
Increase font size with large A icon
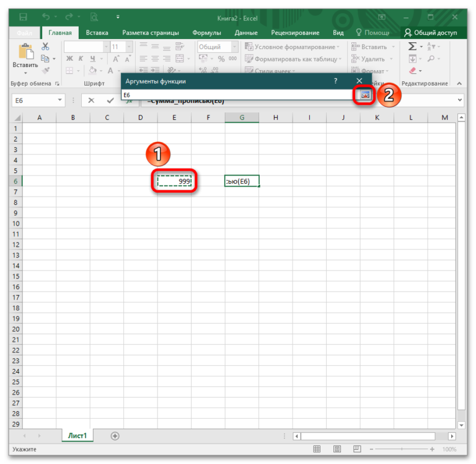pos(116,59)
